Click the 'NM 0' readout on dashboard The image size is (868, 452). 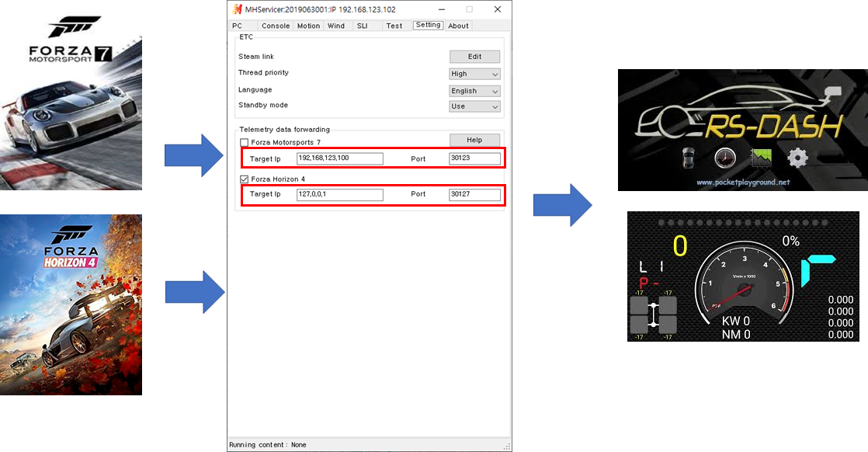[x=736, y=335]
